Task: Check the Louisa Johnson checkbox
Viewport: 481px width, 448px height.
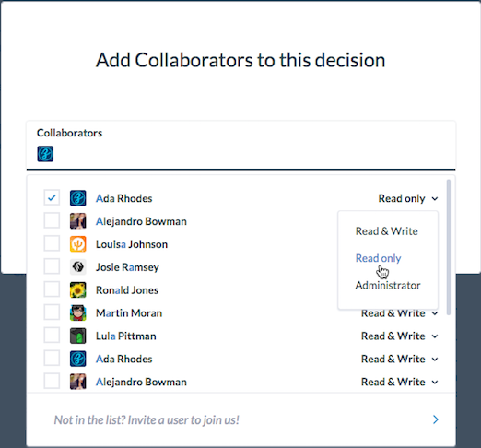Action: (52, 243)
